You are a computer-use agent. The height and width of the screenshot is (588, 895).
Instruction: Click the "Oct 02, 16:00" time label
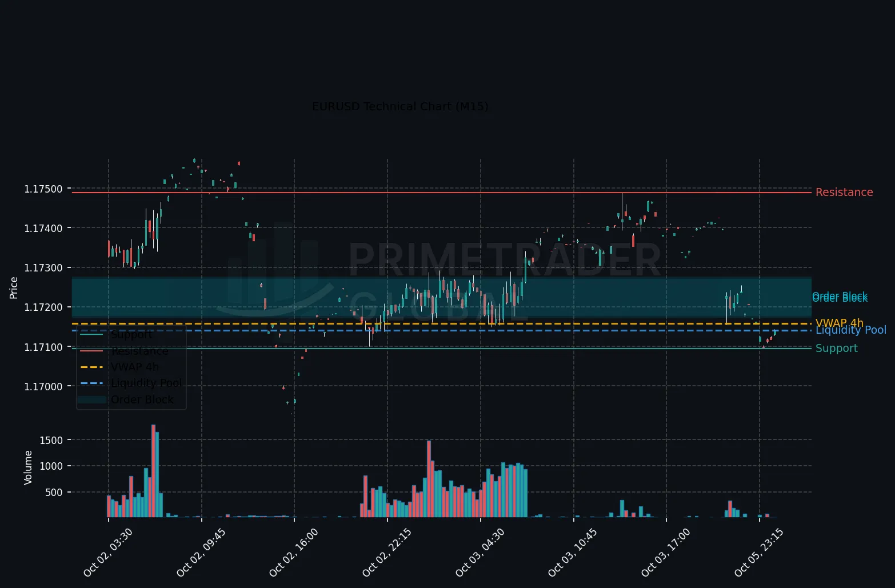294,553
